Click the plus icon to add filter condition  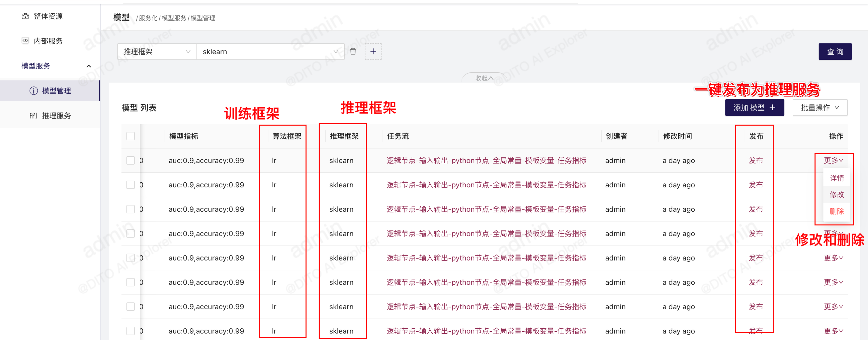click(373, 51)
